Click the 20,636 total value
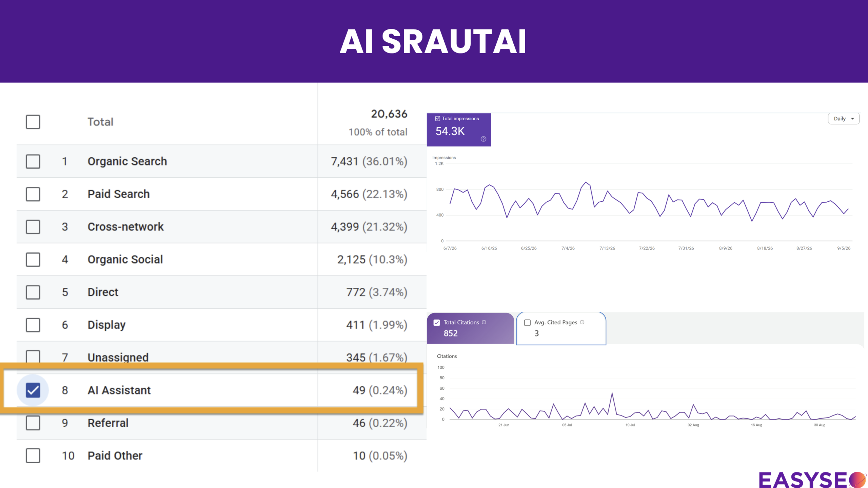Image resolution: width=868 pixels, height=488 pixels. pos(389,114)
